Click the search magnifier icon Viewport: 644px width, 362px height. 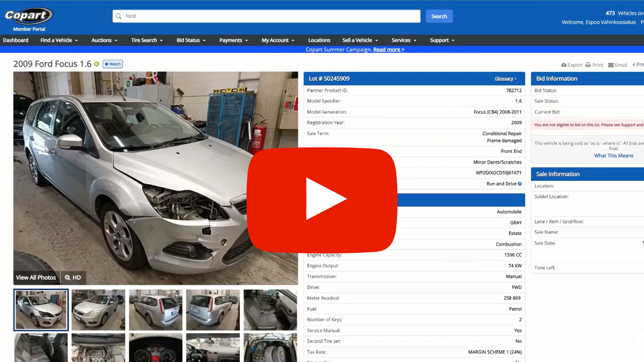[118, 16]
